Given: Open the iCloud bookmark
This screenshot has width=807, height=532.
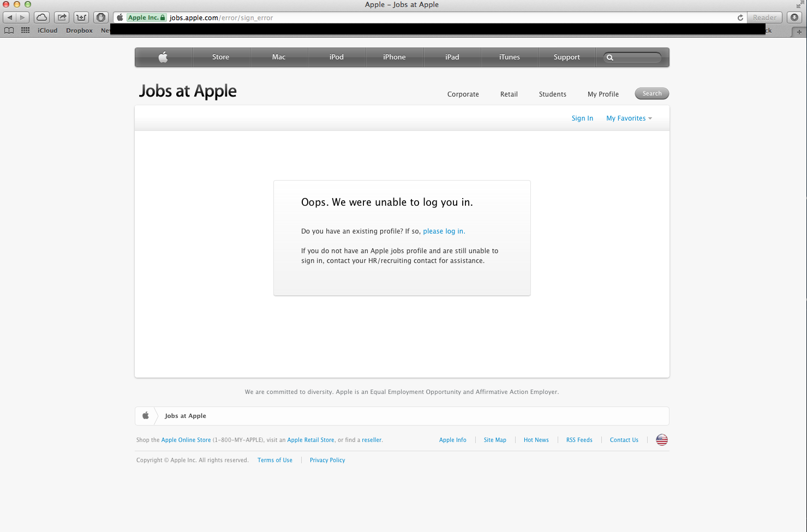Looking at the screenshot, I should [x=47, y=31].
